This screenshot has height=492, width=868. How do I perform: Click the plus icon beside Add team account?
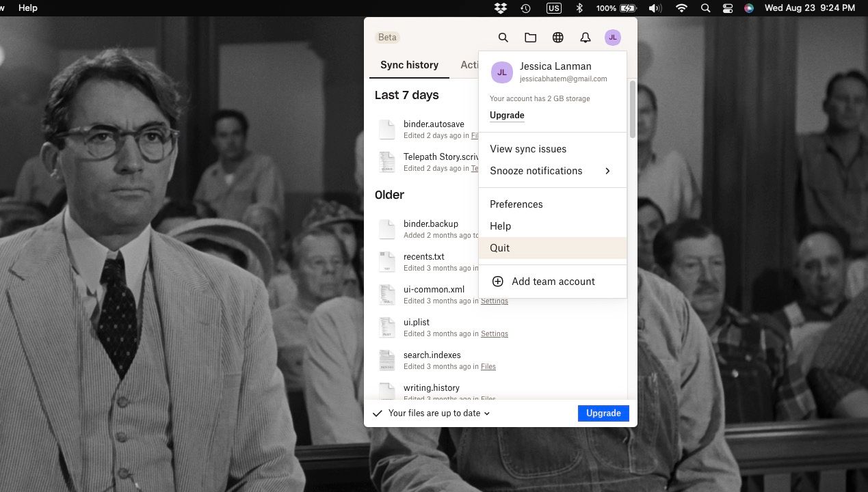(497, 281)
